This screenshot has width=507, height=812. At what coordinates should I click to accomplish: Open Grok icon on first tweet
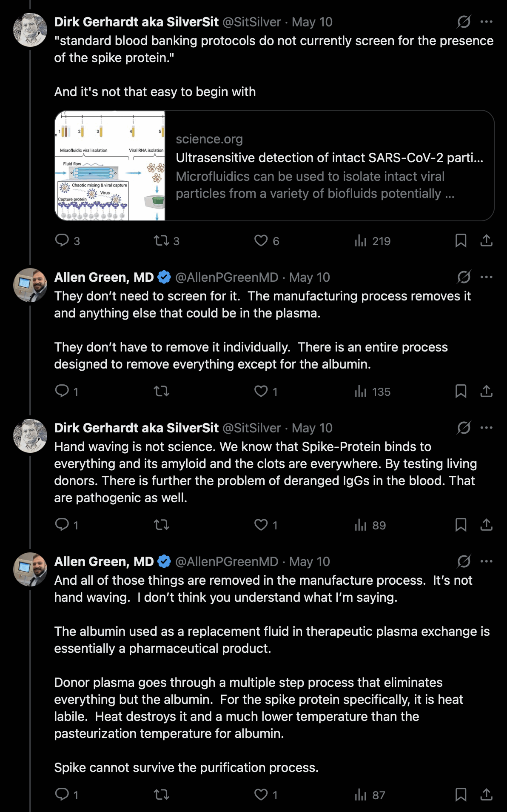pos(464,22)
